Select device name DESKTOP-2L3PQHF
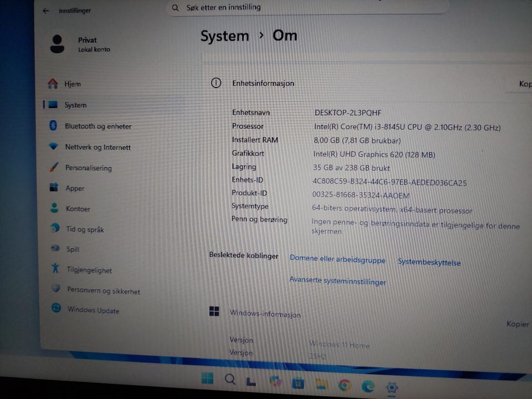The height and width of the screenshot is (399, 532). pos(348,112)
